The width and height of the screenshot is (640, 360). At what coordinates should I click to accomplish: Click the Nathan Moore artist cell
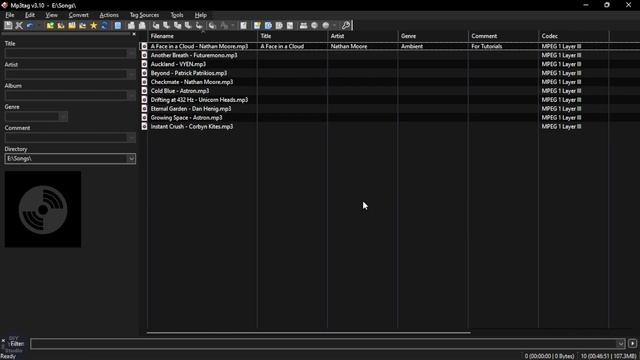349,46
